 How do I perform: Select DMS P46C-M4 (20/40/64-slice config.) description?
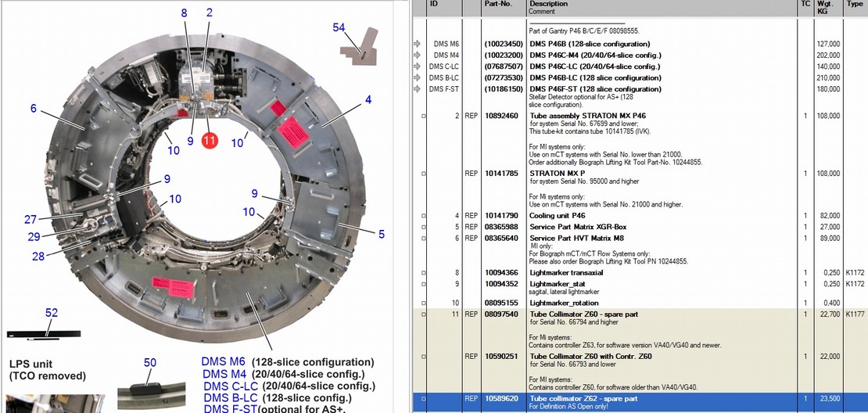(x=595, y=55)
